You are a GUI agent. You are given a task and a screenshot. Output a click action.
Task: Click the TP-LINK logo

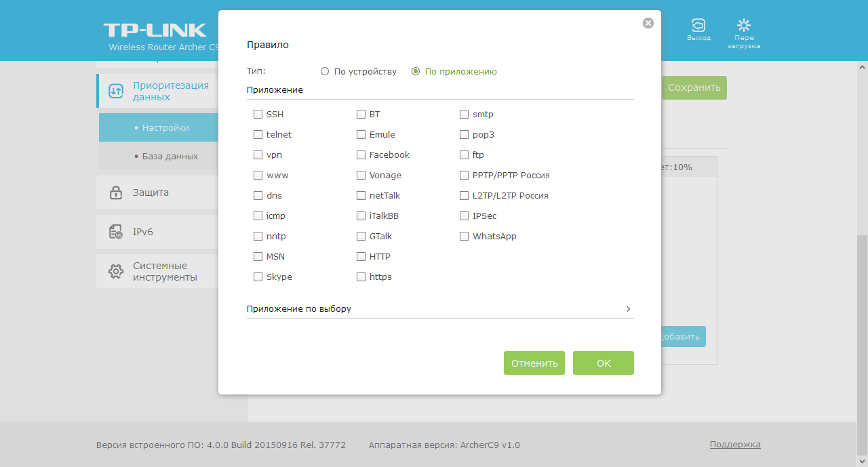click(155, 30)
